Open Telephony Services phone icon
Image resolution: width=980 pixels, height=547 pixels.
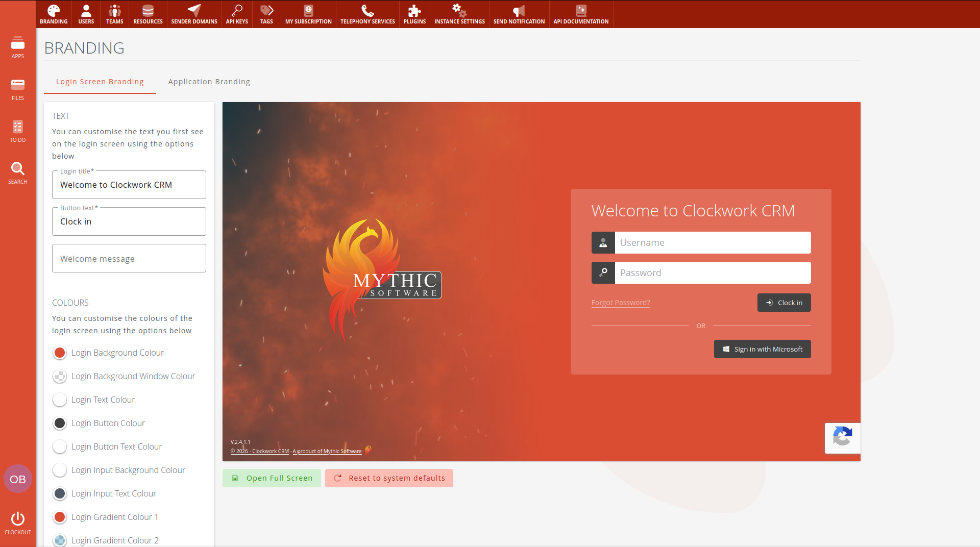367,10
